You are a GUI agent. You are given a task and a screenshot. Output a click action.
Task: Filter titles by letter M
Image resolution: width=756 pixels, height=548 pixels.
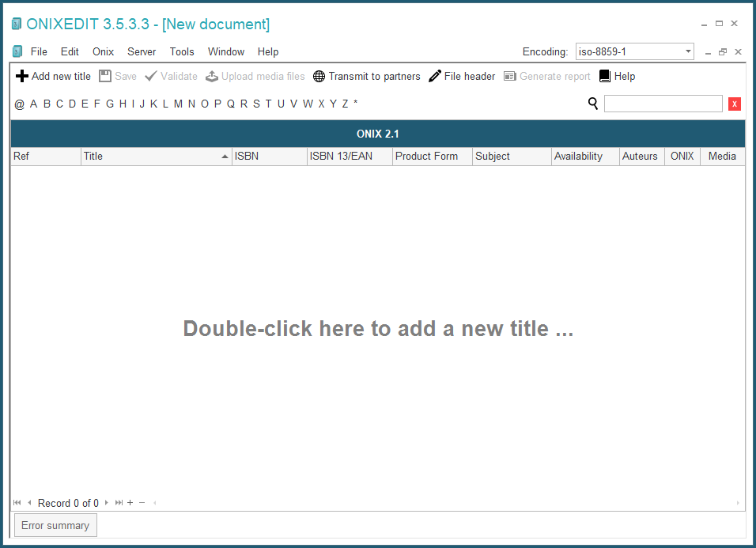point(179,104)
